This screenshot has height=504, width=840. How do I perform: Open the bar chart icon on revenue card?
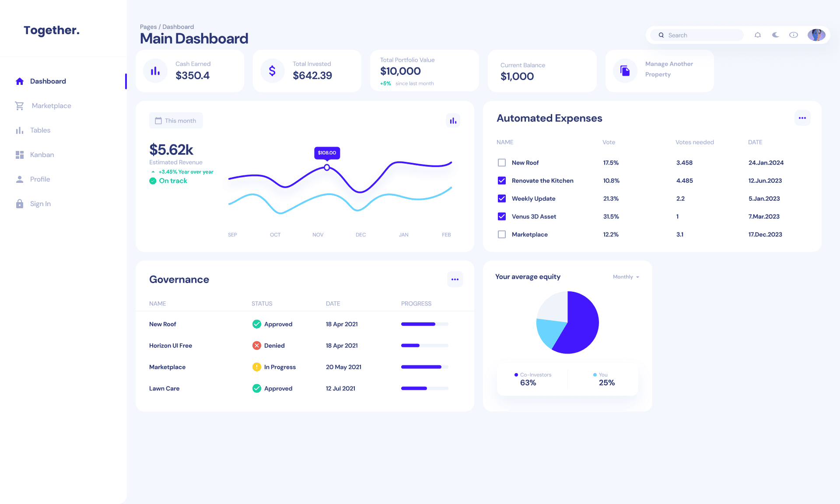click(453, 120)
